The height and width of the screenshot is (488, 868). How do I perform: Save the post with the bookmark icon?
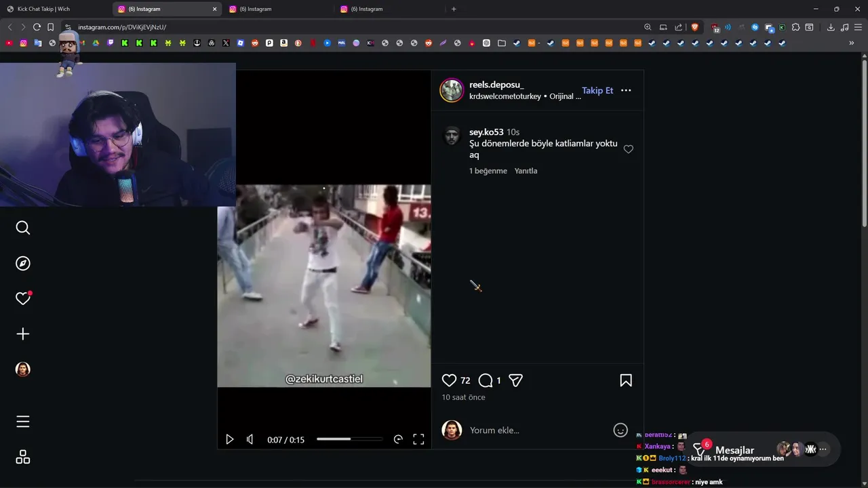626,381
